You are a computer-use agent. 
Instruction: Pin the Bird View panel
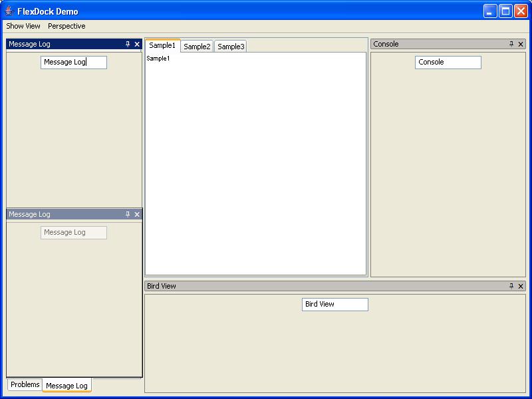(511, 286)
